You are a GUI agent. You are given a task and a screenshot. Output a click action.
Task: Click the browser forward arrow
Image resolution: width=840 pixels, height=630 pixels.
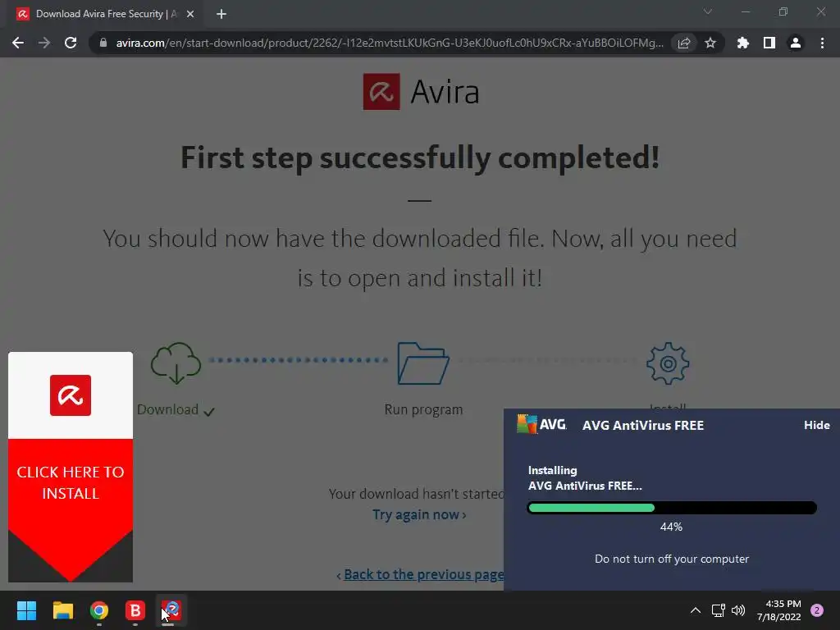tap(44, 43)
